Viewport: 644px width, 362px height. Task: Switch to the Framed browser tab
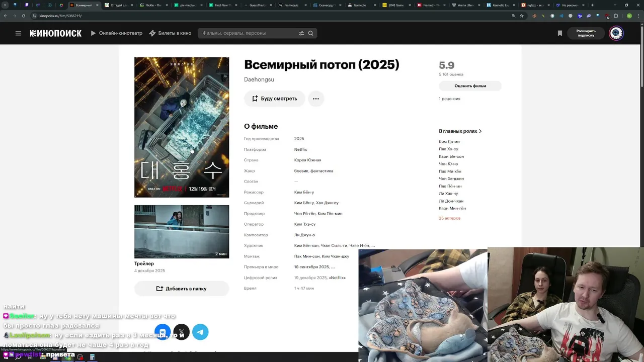coord(431,5)
